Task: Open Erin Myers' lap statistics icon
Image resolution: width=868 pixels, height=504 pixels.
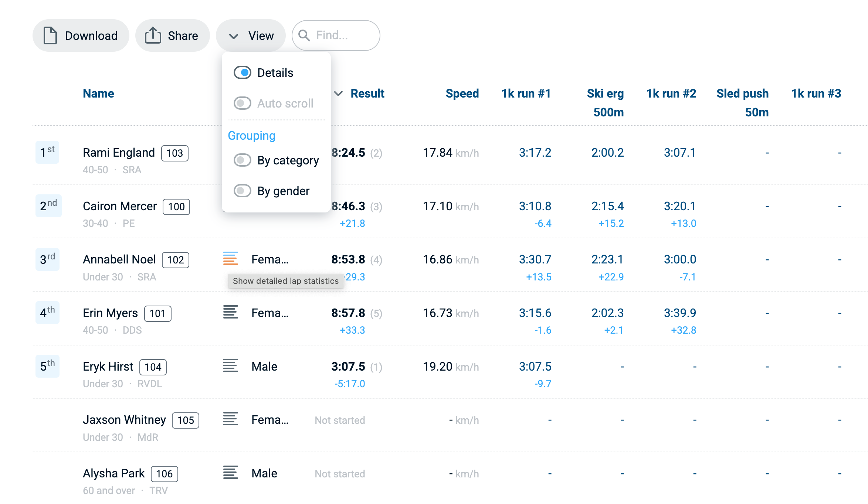Action: tap(230, 312)
